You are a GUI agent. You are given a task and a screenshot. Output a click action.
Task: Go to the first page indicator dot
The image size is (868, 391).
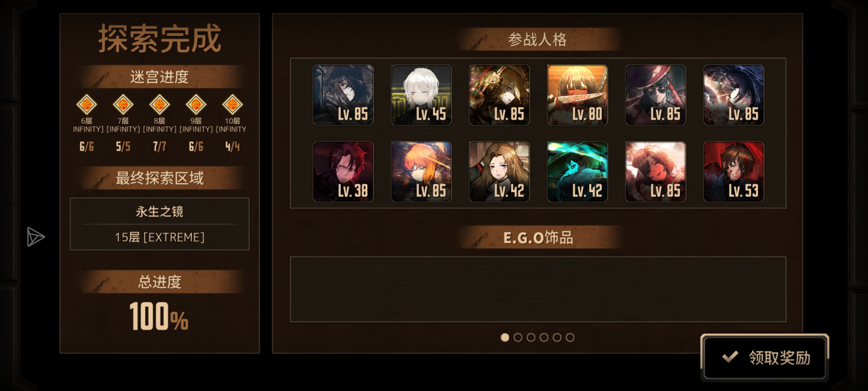point(505,337)
